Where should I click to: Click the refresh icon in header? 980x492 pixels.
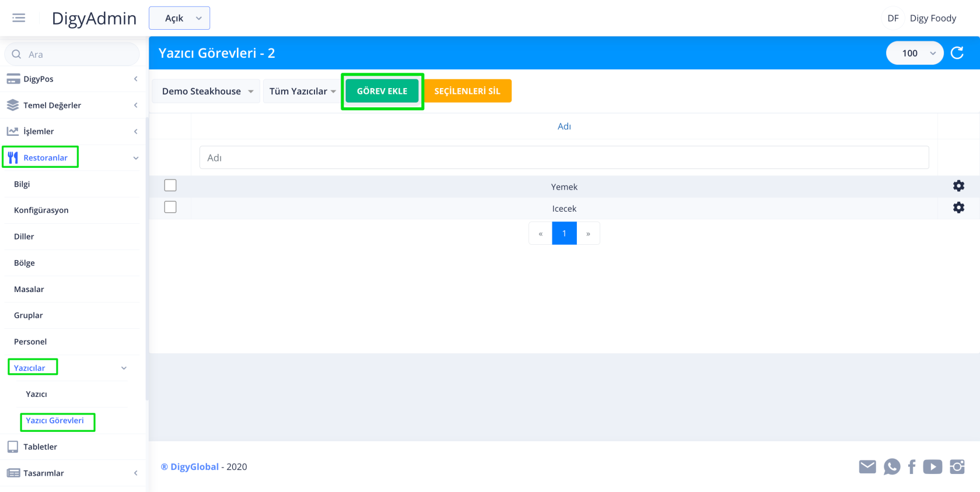pos(957,53)
